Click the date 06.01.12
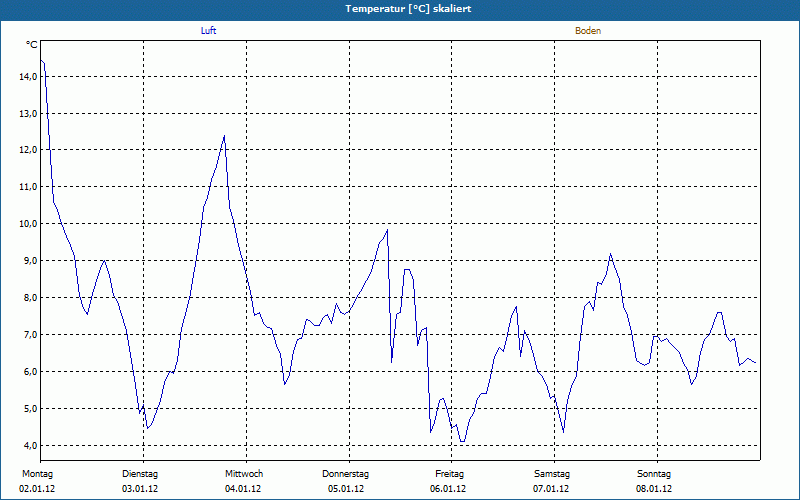Image resolution: width=800 pixels, height=500 pixels. coord(448,489)
